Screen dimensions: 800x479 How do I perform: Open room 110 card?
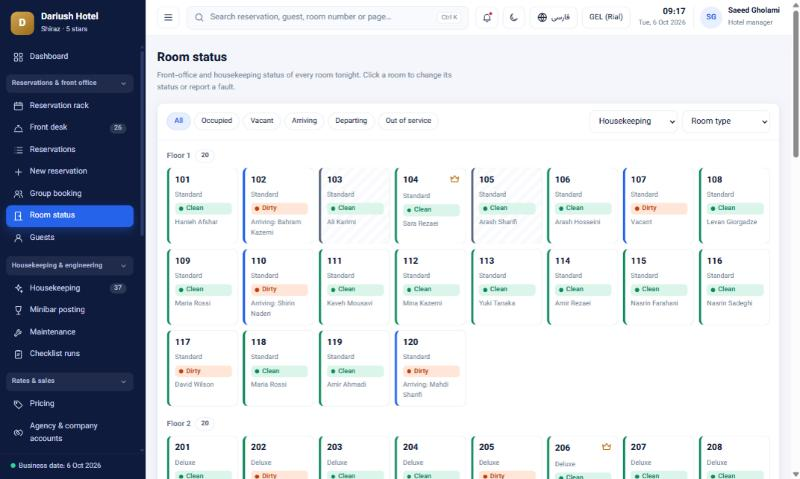pos(279,287)
